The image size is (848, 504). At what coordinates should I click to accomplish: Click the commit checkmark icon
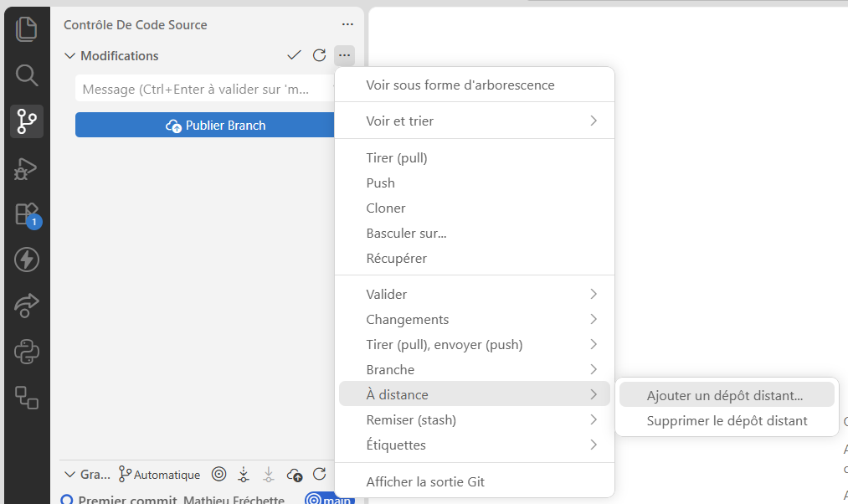click(294, 55)
